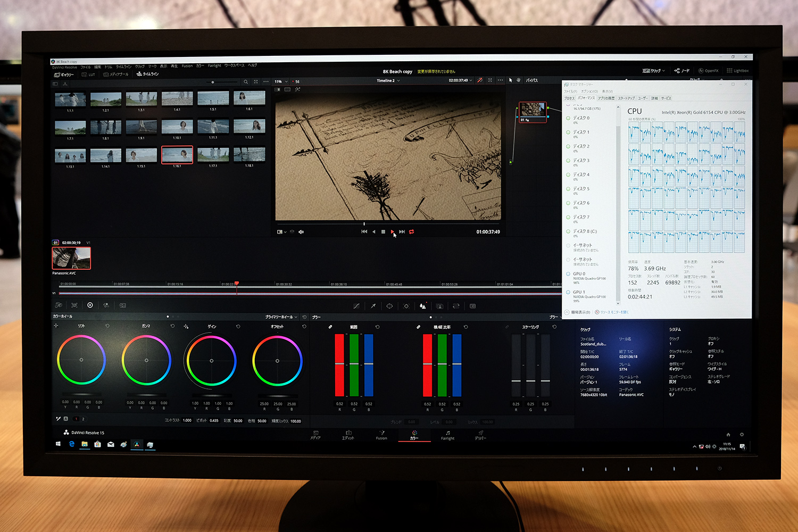Open the Primaries Wheels (プライマリーホイール) mode dropdown
This screenshot has height=532, width=798.
[x=281, y=317]
